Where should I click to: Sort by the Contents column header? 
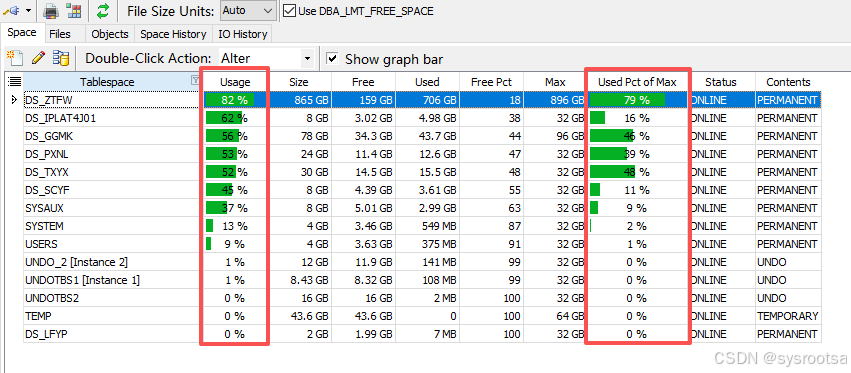tap(788, 82)
